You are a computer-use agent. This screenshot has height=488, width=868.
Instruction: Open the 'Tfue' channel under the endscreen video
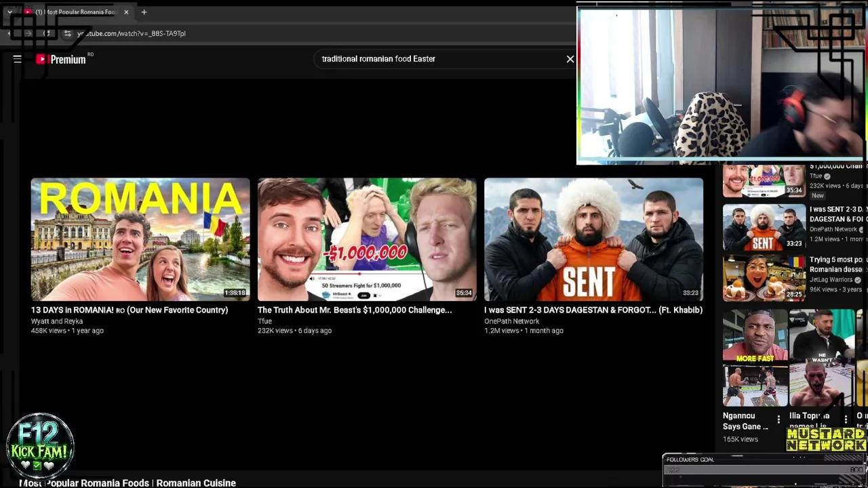click(x=264, y=321)
